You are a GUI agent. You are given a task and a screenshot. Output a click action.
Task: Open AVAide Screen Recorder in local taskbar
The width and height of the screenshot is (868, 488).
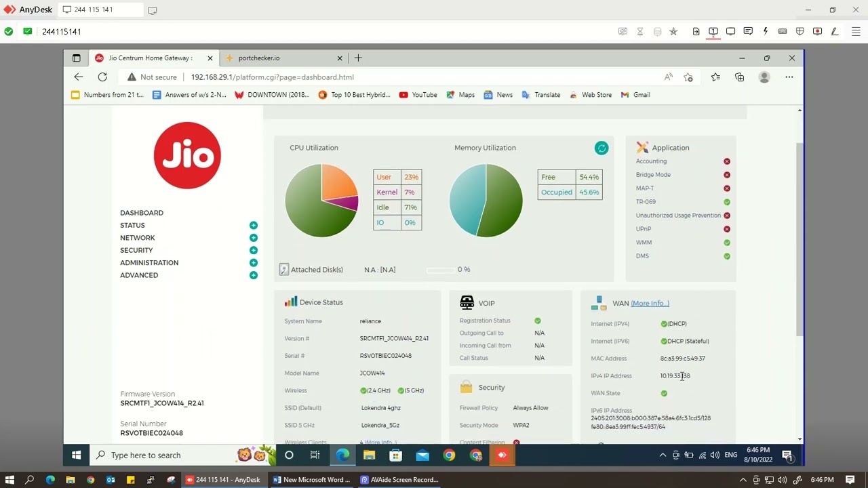tap(399, 480)
